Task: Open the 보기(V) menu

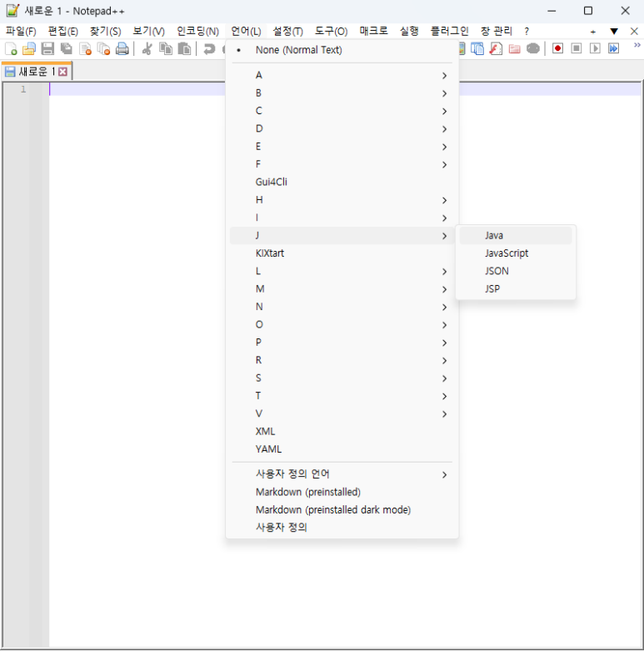Action: [148, 31]
